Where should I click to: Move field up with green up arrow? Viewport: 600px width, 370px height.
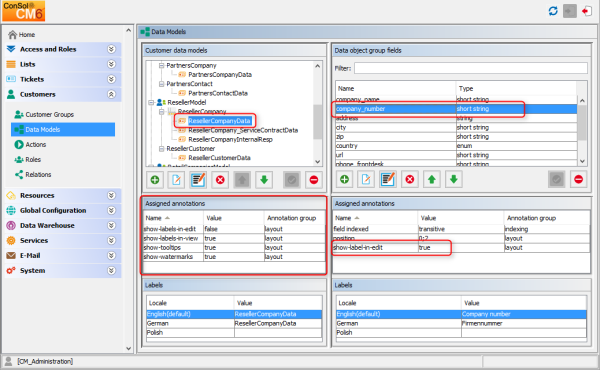click(432, 179)
